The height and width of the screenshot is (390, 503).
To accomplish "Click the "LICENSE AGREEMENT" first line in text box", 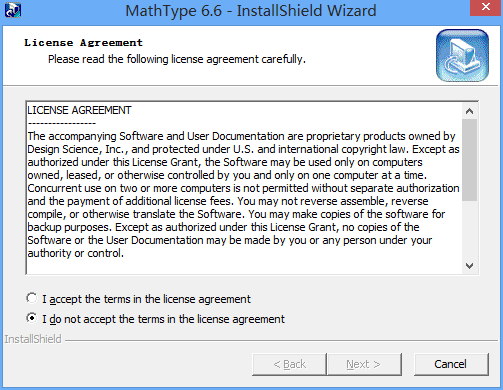I will tap(79, 110).
